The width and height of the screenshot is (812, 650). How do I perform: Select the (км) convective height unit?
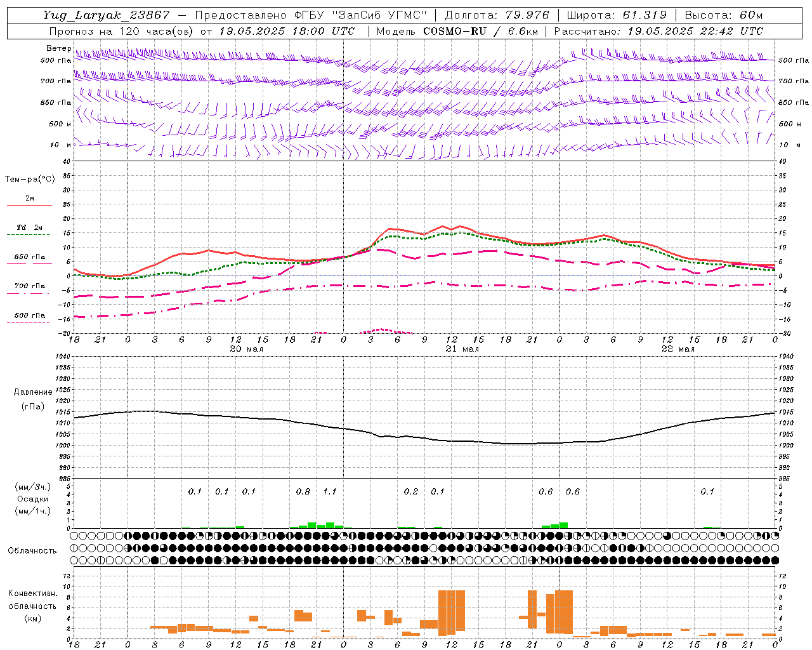coord(32,618)
